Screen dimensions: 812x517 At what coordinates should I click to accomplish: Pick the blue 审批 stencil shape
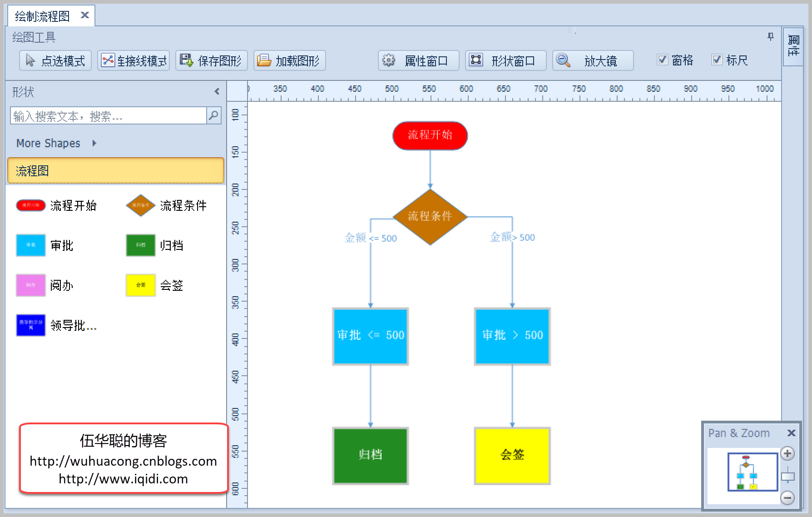[x=31, y=245]
